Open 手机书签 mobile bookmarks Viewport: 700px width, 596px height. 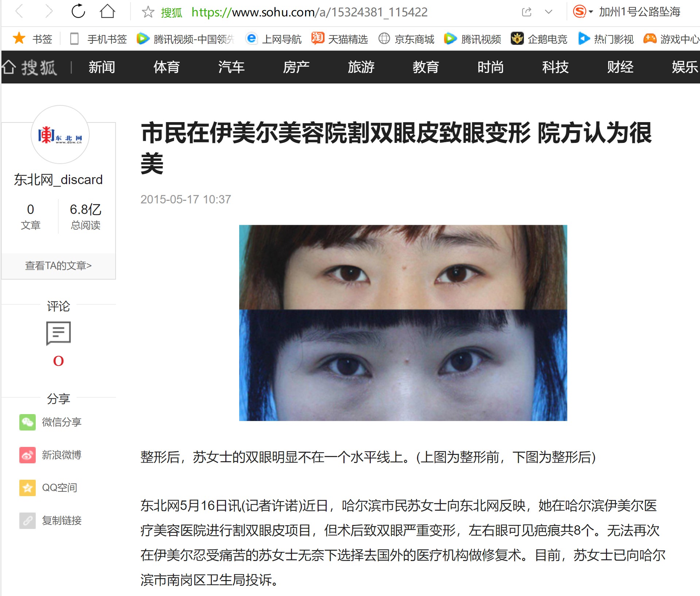[98, 39]
